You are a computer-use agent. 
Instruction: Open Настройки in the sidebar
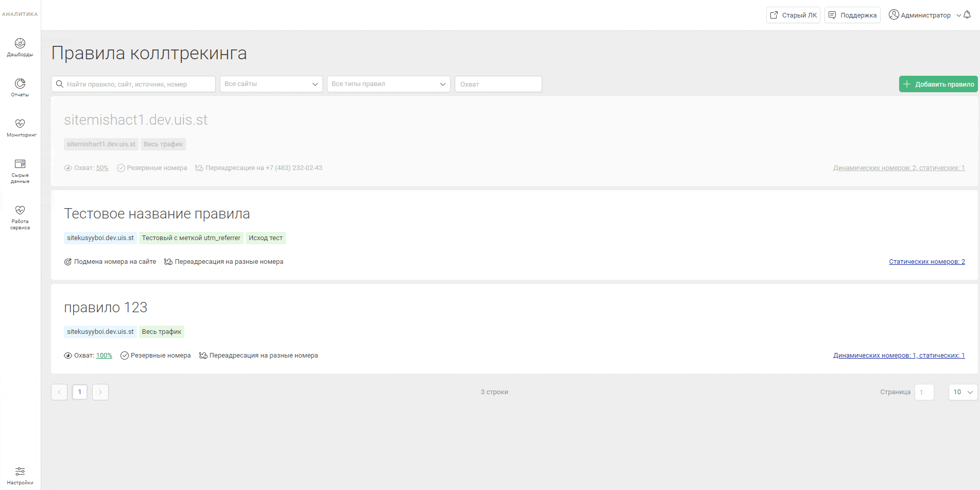click(x=20, y=476)
